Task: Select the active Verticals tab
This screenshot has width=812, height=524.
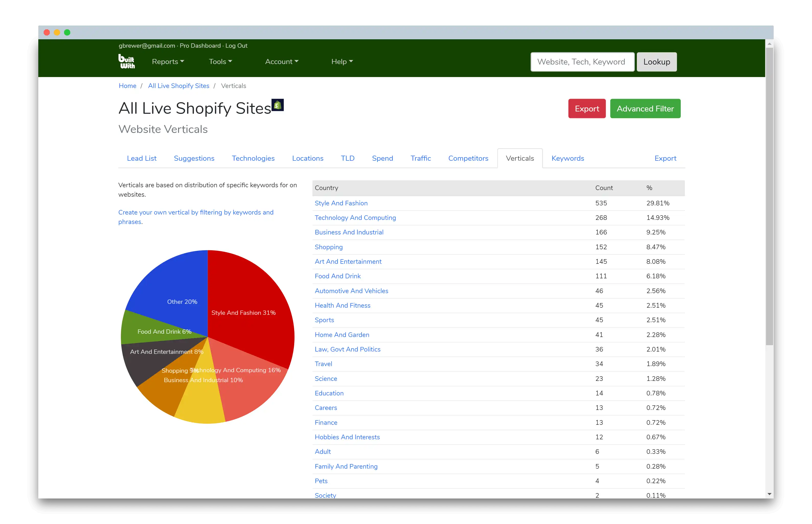Action: pos(520,158)
